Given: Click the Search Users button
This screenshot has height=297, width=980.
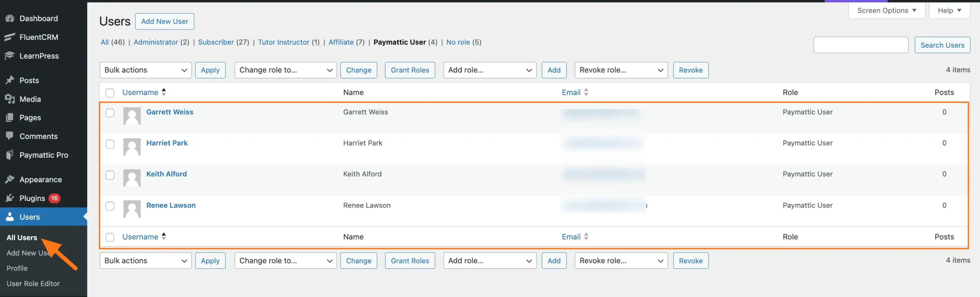Looking at the screenshot, I should pyautogui.click(x=942, y=45).
